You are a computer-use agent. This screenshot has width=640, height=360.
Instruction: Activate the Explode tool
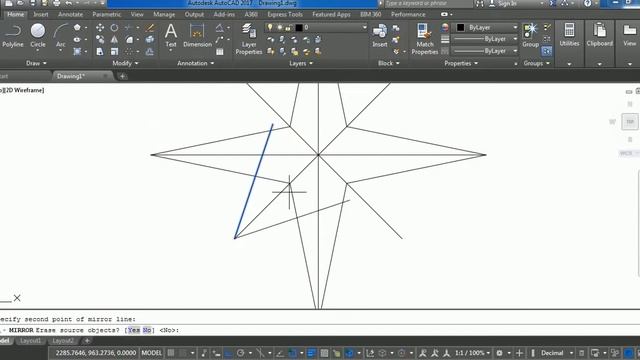[x=150, y=40]
